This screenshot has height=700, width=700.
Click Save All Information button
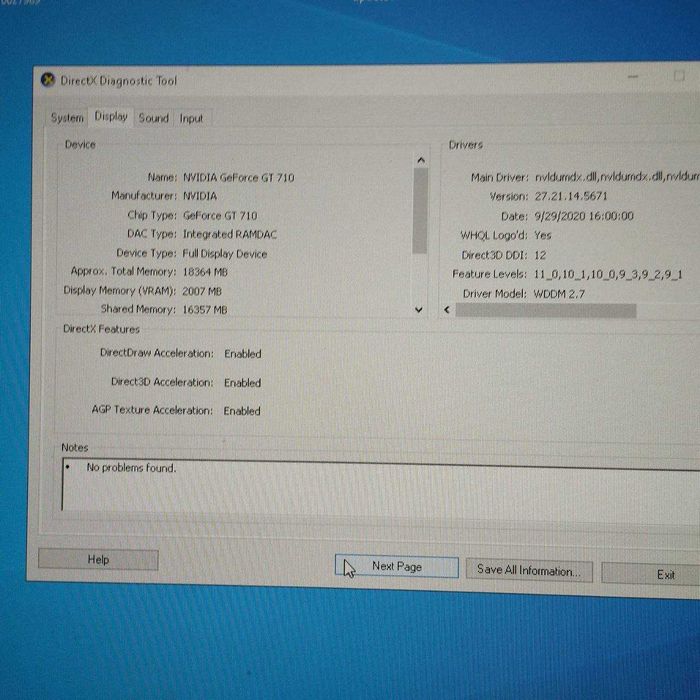[x=529, y=570]
